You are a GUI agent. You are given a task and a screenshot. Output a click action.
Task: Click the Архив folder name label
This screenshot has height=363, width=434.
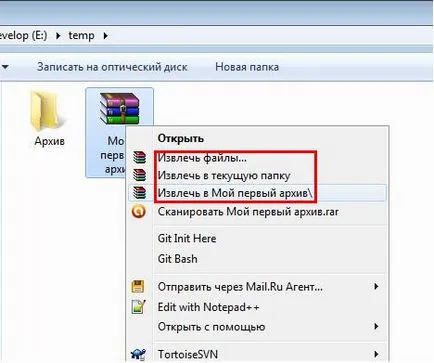coord(49,141)
